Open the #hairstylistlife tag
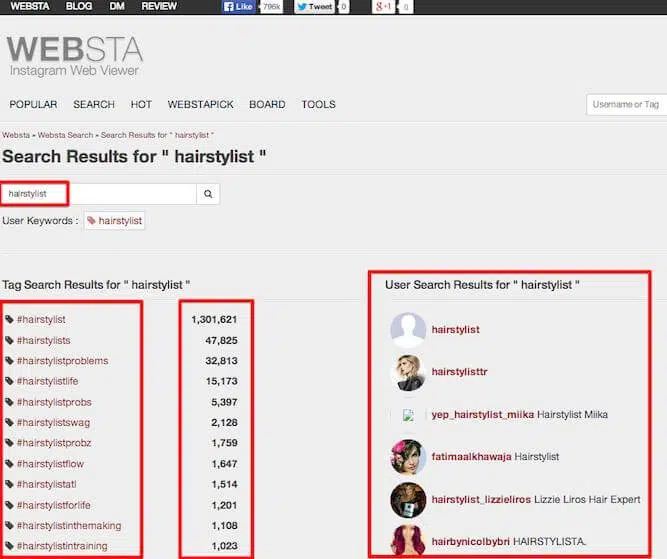This screenshot has width=667, height=559. click(47, 381)
